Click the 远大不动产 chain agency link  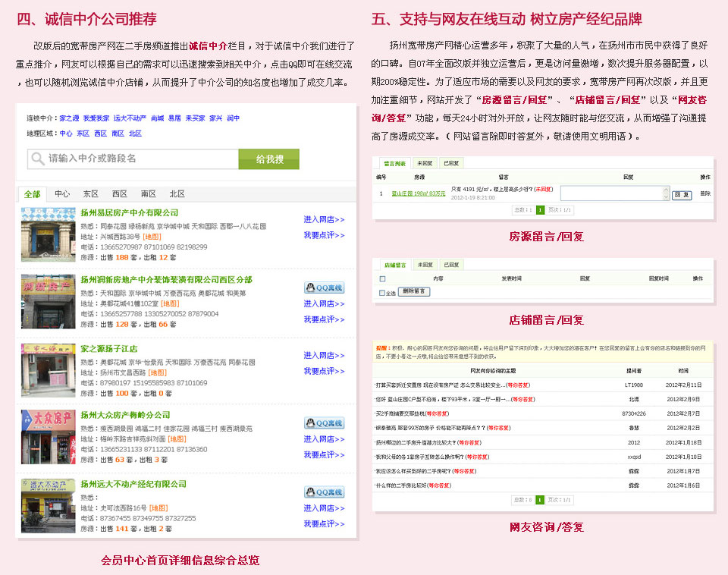(x=130, y=118)
